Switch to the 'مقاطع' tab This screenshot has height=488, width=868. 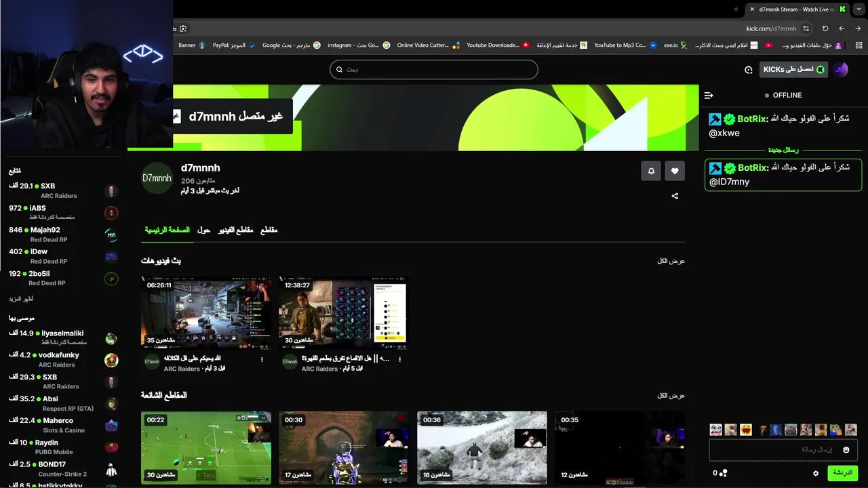(x=269, y=230)
